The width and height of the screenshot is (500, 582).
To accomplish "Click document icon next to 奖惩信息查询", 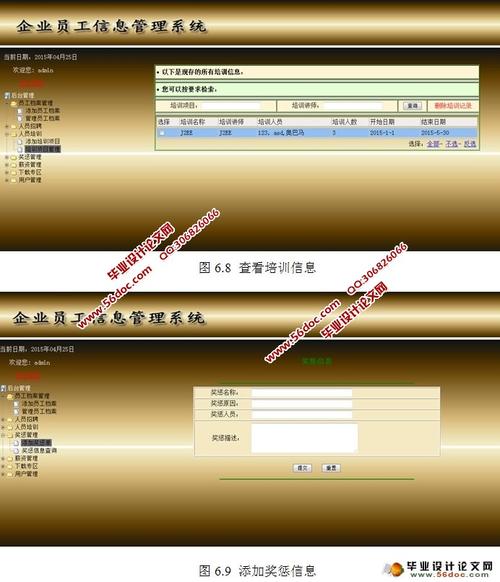I will coord(16,451).
